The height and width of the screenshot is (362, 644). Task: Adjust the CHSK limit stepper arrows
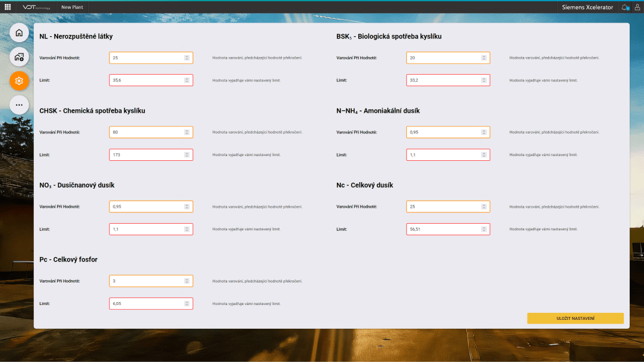coord(187,154)
